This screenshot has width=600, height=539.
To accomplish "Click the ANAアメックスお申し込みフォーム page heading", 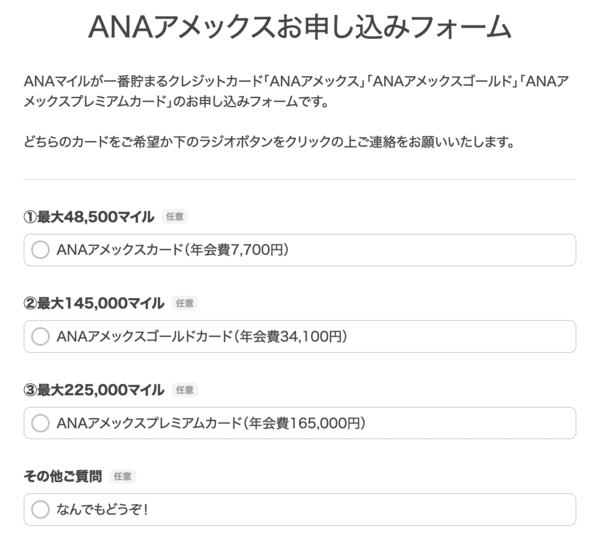I will coord(299,27).
